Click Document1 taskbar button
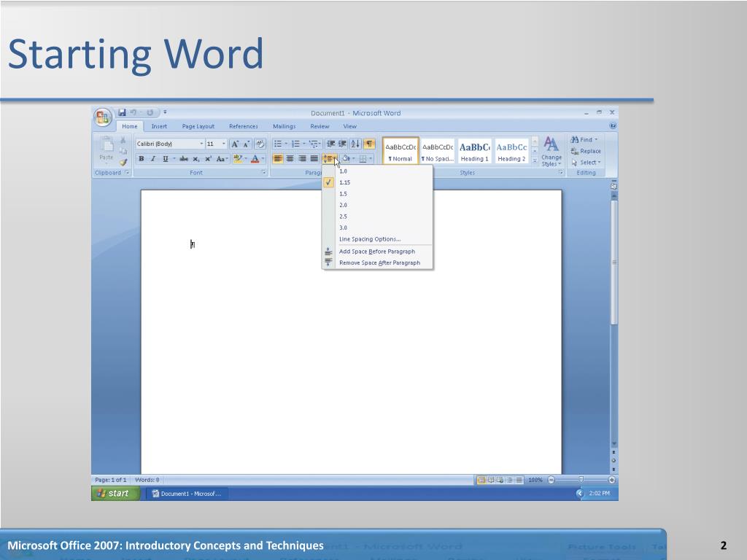 click(x=187, y=494)
